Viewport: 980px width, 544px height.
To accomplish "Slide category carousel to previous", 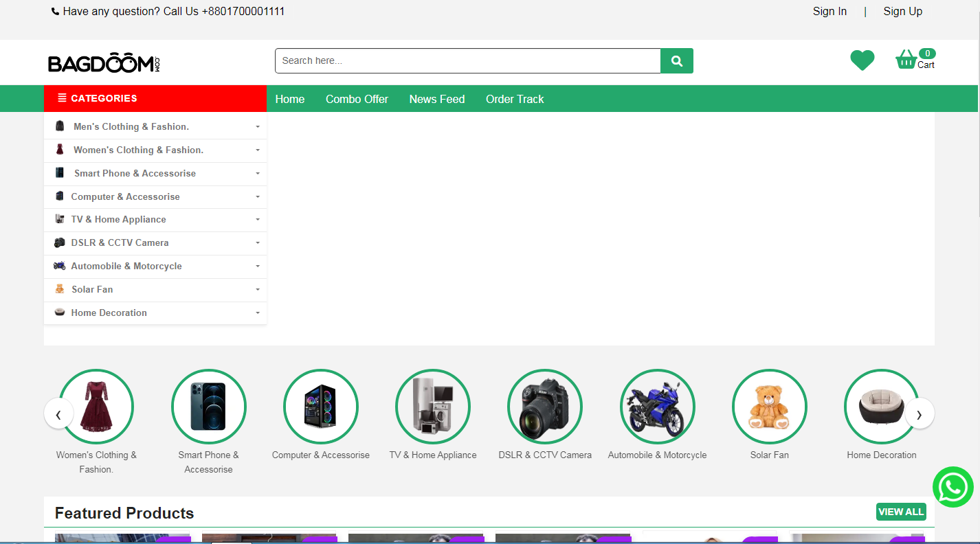I will click(x=58, y=414).
